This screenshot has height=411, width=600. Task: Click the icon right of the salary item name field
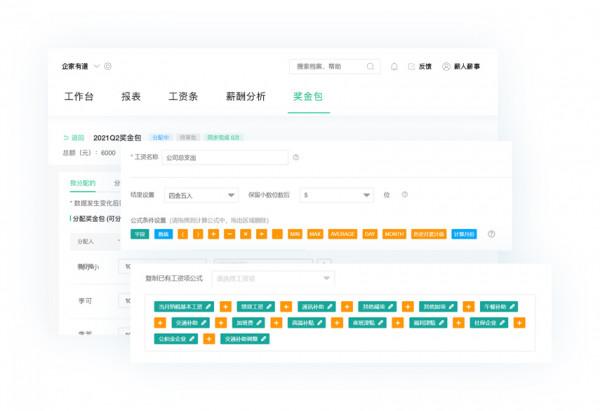[296, 157]
